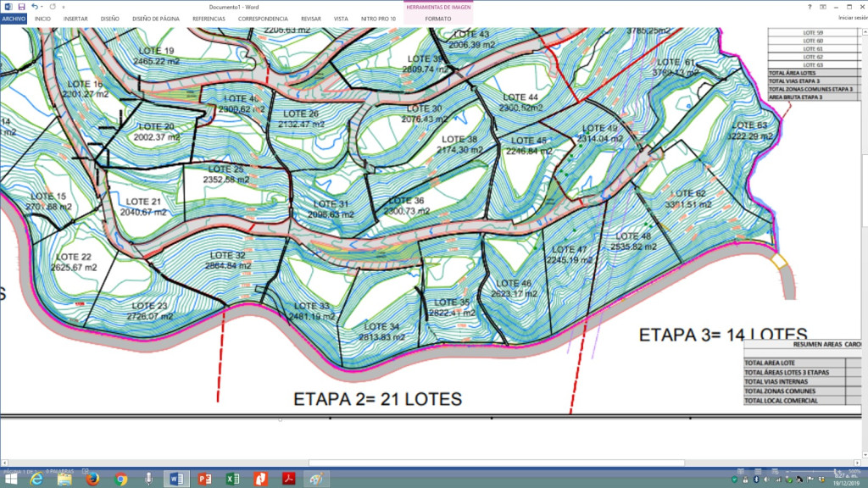
Task: Click the network signal tray icon
Action: coord(778,480)
